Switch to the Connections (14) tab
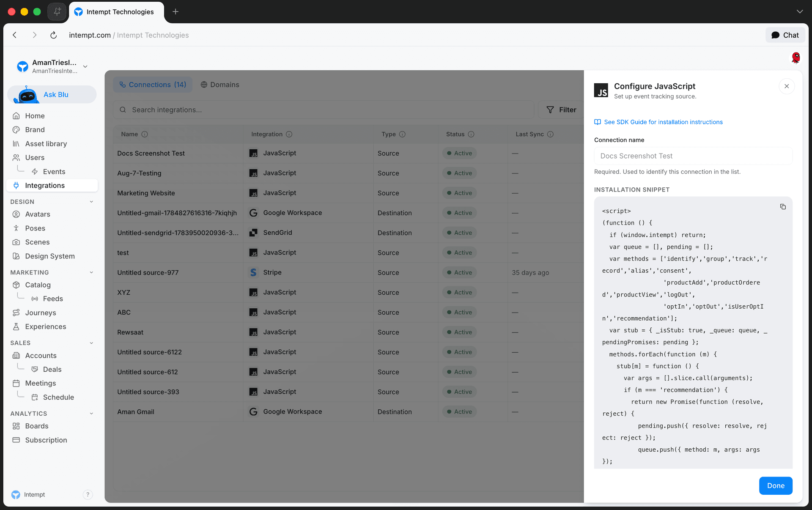Viewport: 812px width, 510px height. 153,85
